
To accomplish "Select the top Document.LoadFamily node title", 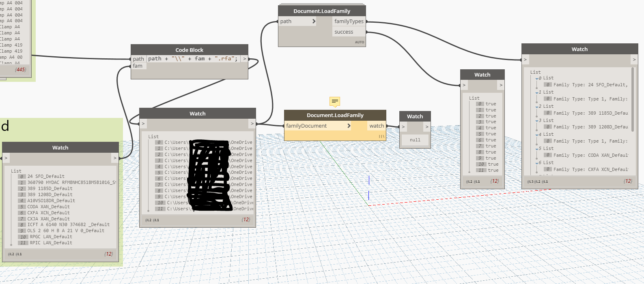I will [322, 11].
